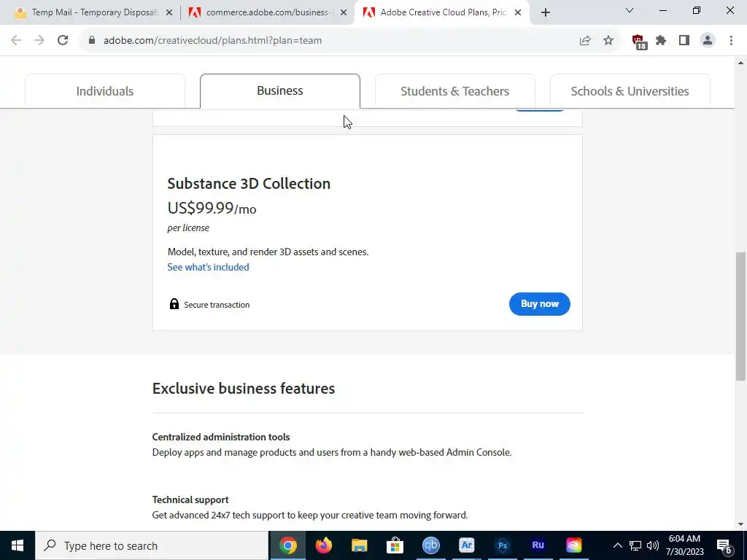Open the See what's included link
Viewport: 747px width, 560px height.
tap(208, 267)
